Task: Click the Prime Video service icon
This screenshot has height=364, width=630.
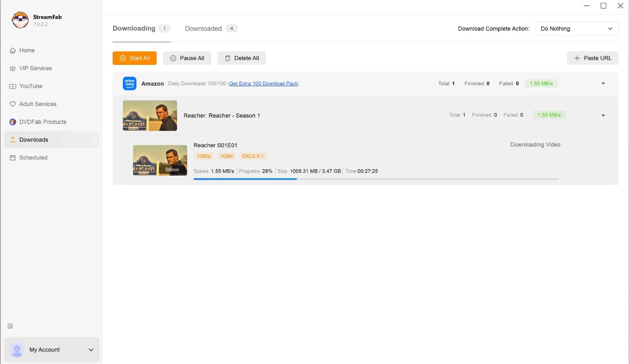Action: tap(129, 83)
